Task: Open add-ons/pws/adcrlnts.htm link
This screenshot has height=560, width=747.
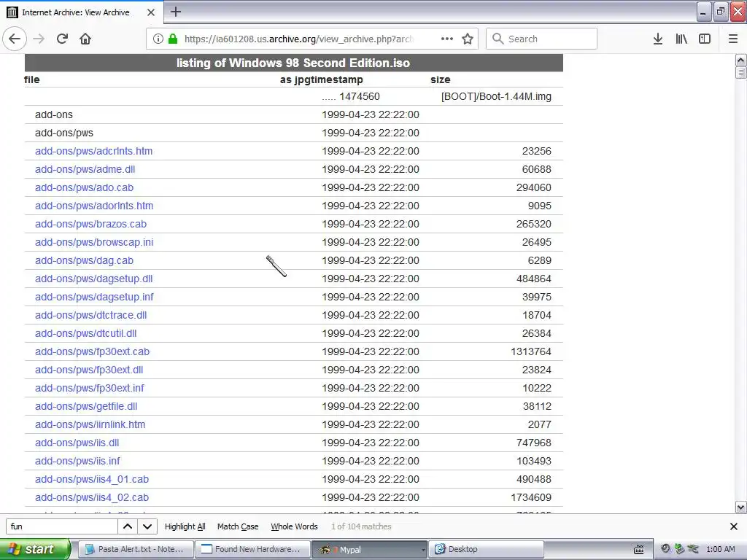Action: [x=94, y=151]
